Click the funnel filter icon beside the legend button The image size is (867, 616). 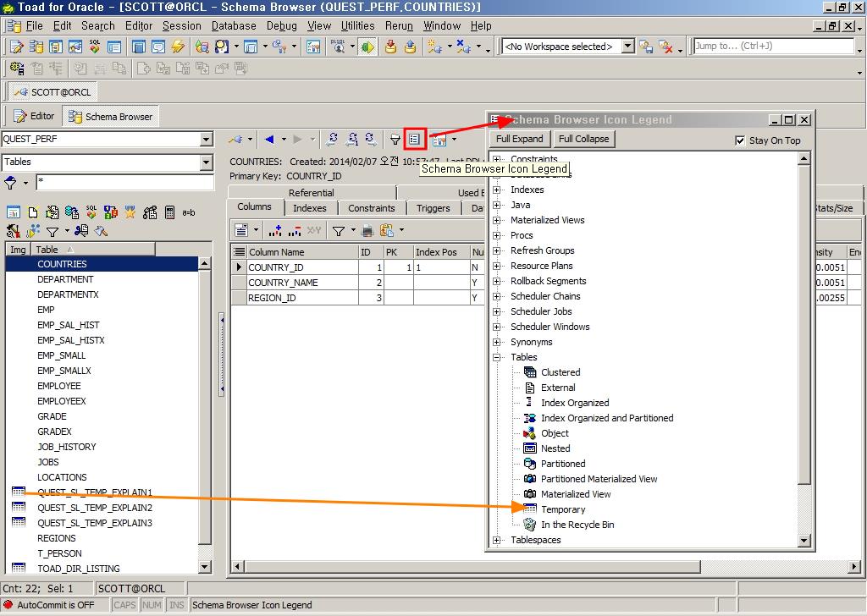click(395, 140)
